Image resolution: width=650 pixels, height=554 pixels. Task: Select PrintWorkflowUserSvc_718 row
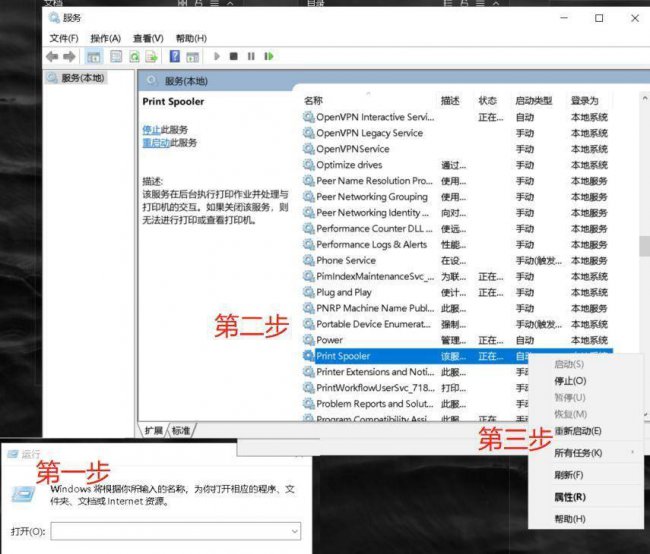click(415, 388)
